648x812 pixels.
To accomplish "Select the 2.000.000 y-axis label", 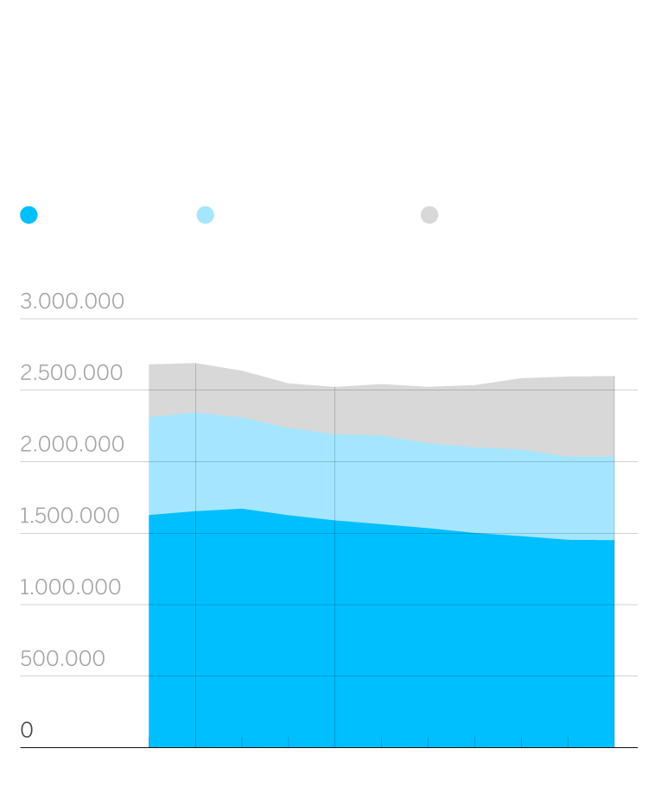I will point(73,445).
